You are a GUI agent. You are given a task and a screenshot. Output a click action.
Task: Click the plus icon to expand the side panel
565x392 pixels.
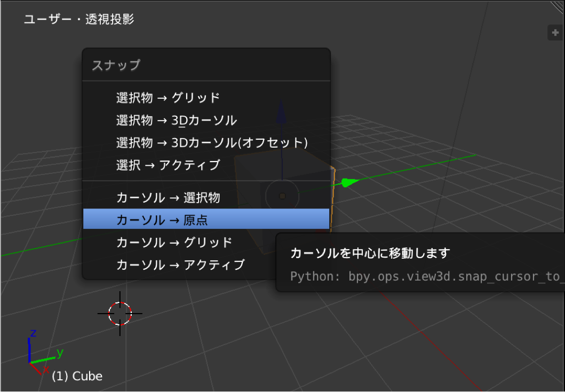pyautogui.click(x=555, y=33)
